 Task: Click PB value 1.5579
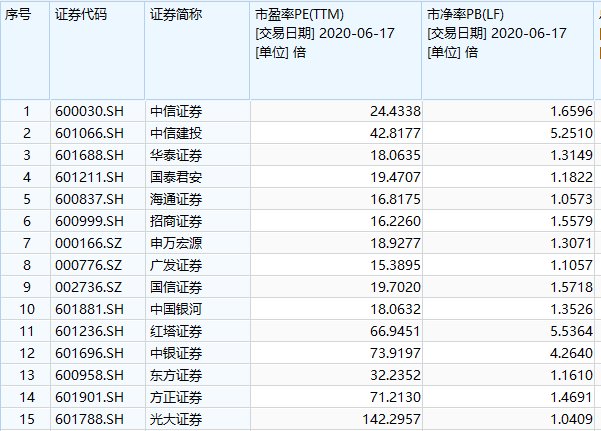571,221
